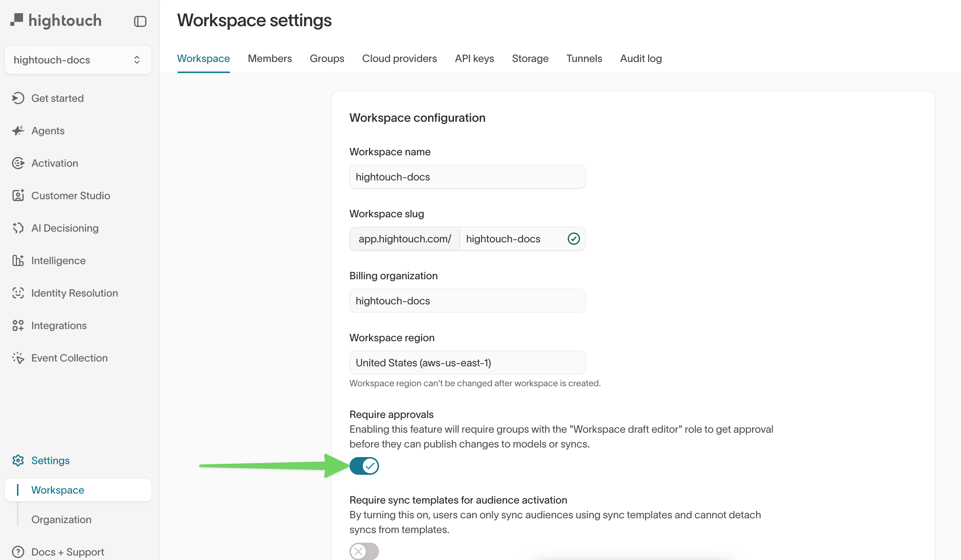Screen dimensions: 961x560
Task: Open Customer Studio section
Action: click(x=70, y=195)
